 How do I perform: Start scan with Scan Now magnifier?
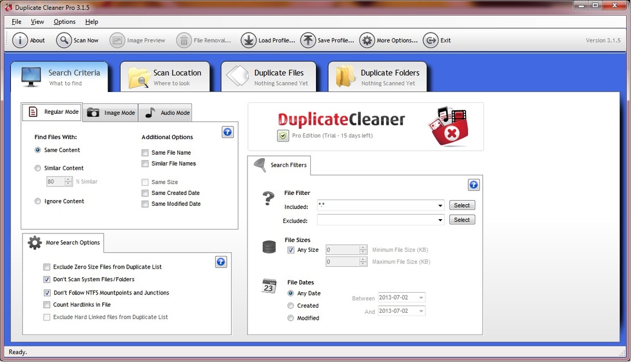64,40
